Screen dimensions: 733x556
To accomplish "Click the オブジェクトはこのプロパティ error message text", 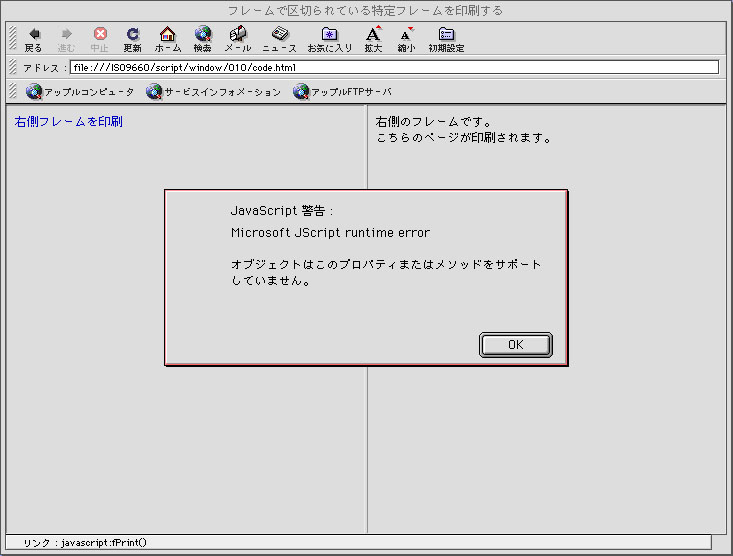I will pos(386,272).
